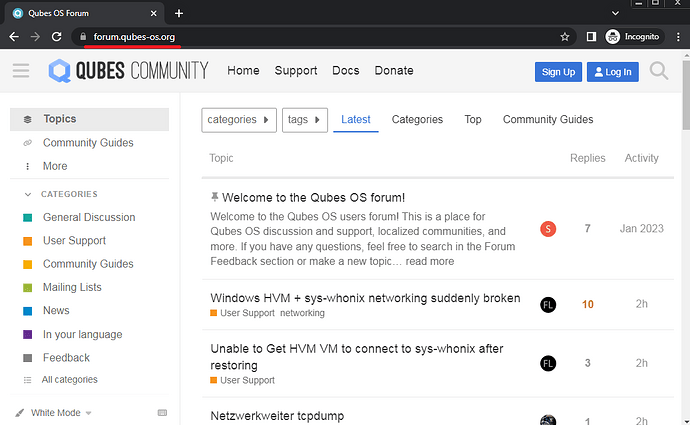Click the orange S avatar

coord(548,229)
